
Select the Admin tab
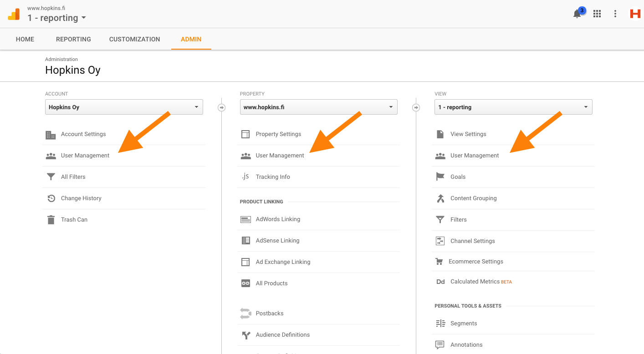[x=191, y=39]
